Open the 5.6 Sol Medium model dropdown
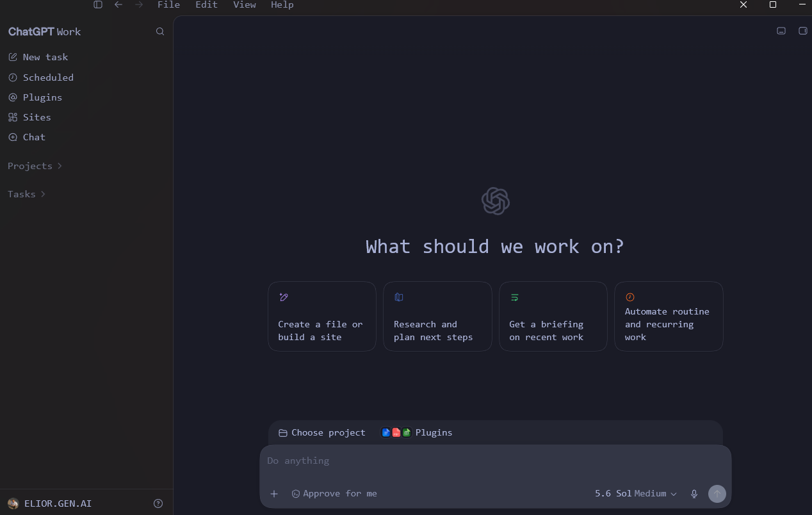Screen dimensions: 812x515 [635, 494]
